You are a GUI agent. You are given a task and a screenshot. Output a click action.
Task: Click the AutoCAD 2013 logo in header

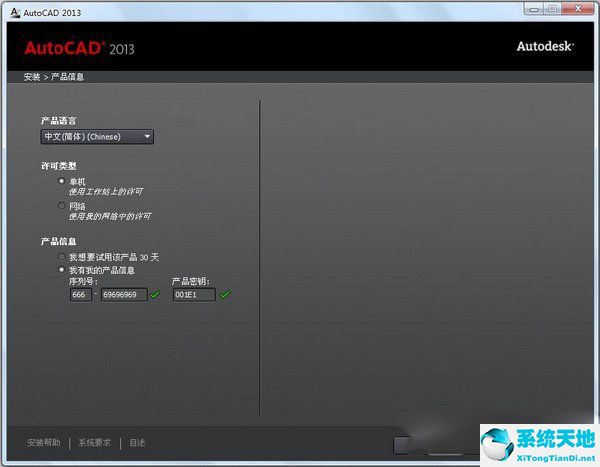point(80,49)
